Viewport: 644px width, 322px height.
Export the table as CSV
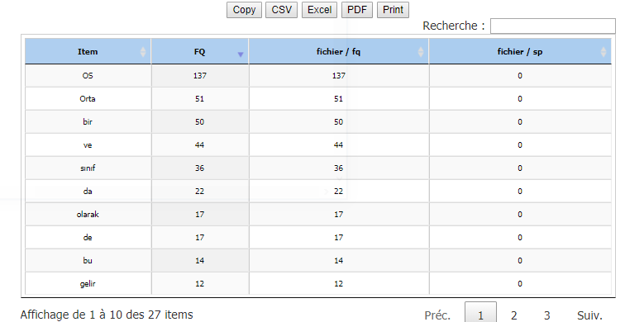tap(281, 10)
